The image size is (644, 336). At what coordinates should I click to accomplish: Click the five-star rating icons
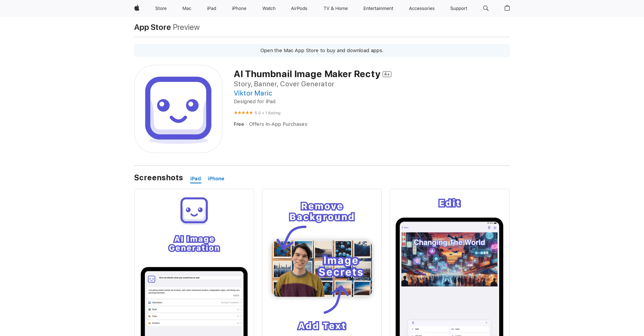[243, 113]
